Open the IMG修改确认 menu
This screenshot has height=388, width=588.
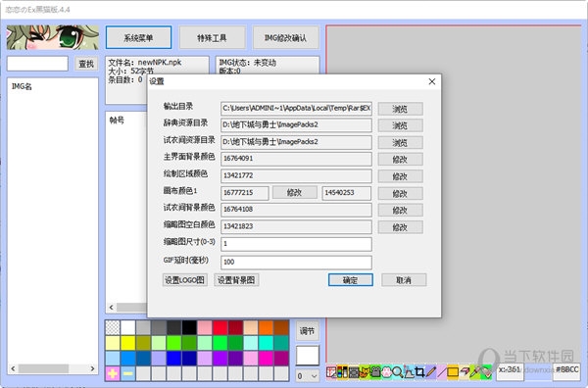click(286, 37)
